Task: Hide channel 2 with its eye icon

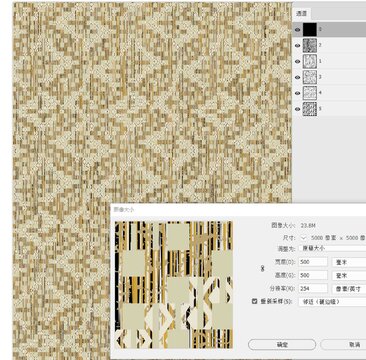Action: 298,45
